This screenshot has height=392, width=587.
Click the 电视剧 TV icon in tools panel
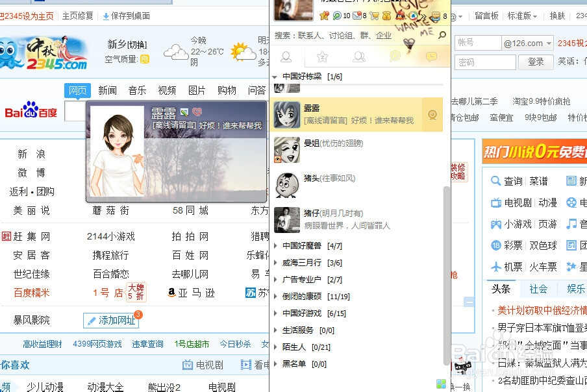496,202
